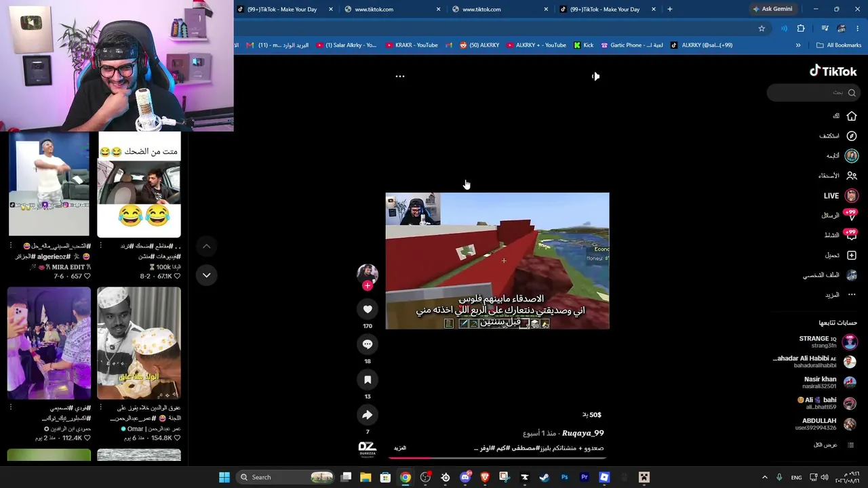Click the Ask Gemini button
868x488 pixels.
coord(772,9)
